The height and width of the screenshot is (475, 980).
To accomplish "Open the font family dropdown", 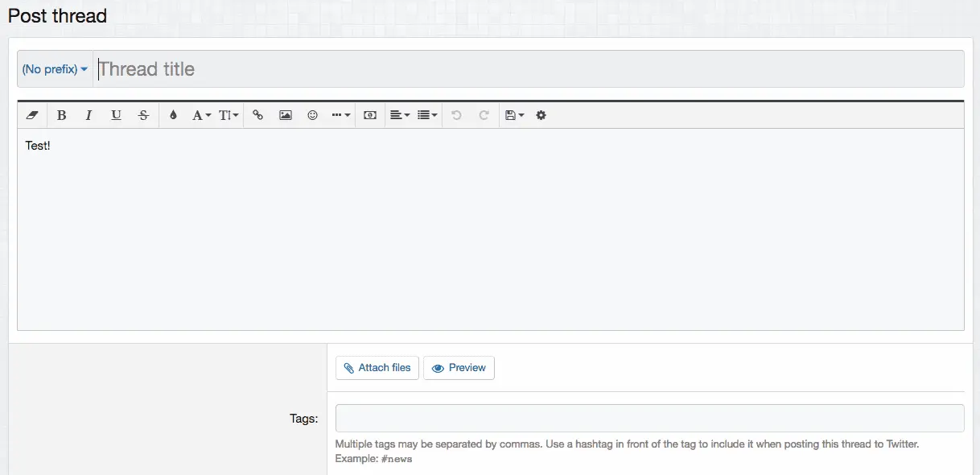I will click(x=201, y=115).
